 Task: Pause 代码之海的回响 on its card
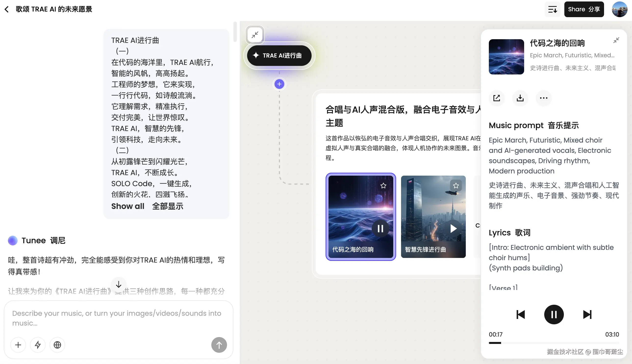[x=380, y=229]
